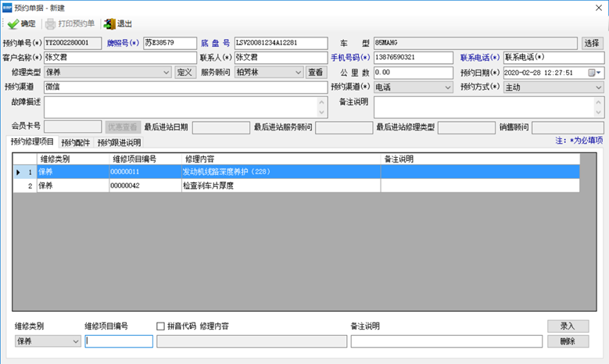Click the 维修项目编号 input field

tap(119, 341)
